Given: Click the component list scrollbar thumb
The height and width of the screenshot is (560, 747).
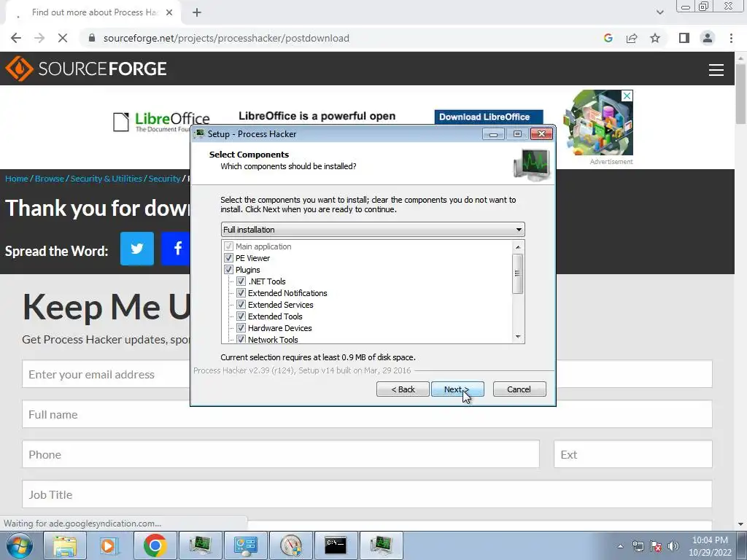Looking at the screenshot, I should [x=518, y=273].
